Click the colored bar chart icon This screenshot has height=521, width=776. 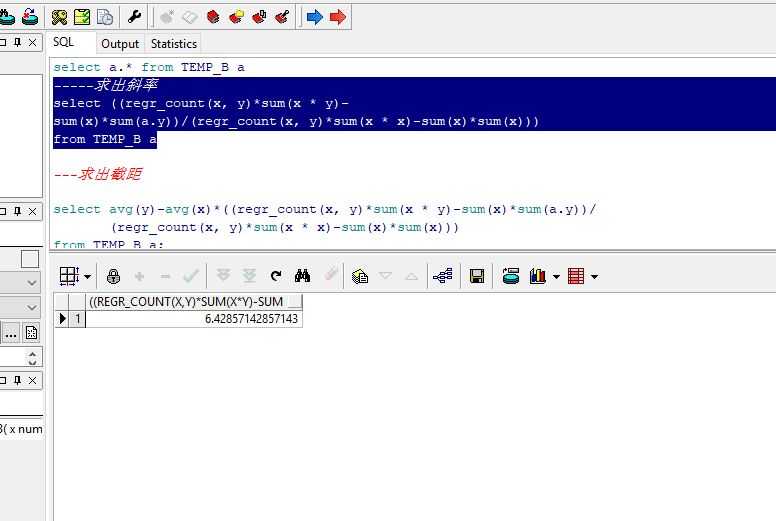(537, 276)
